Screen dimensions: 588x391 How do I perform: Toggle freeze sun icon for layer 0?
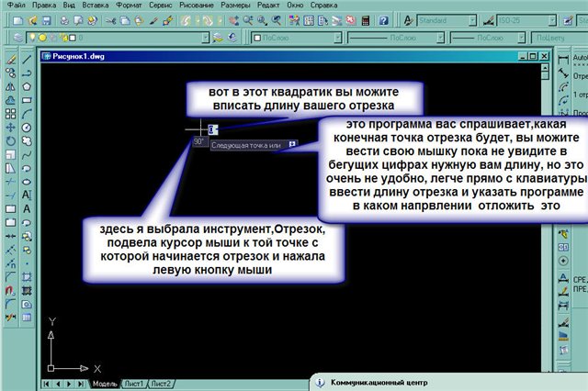43,39
